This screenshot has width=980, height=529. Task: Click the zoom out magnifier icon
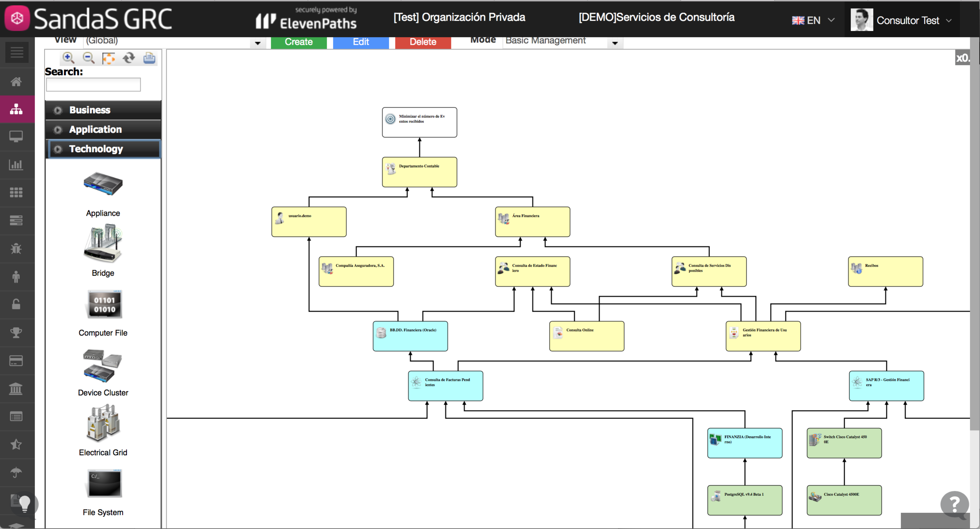pyautogui.click(x=88, y=58)
